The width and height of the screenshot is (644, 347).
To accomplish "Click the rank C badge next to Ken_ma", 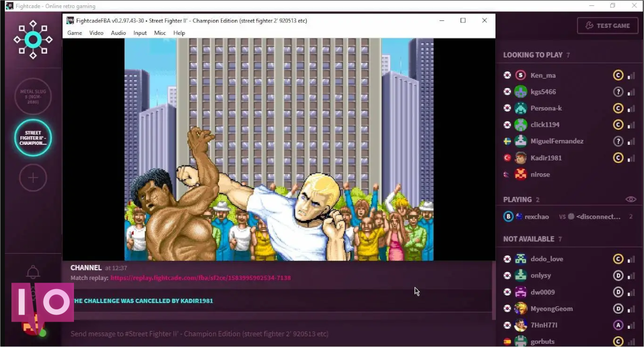I will [618, 75].
